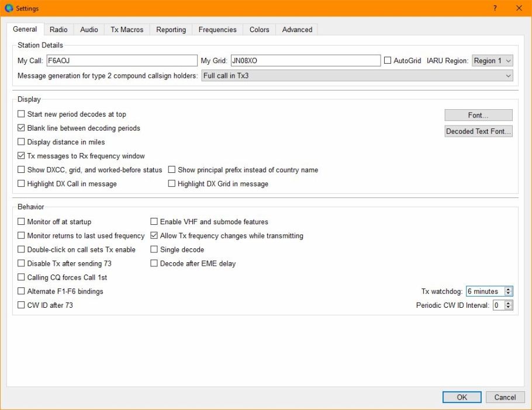Viewport: 532px width, 410px height.
Task: Enable the AutoGrid checkbox
Action: pyautogui.click(x=388, y=61)
